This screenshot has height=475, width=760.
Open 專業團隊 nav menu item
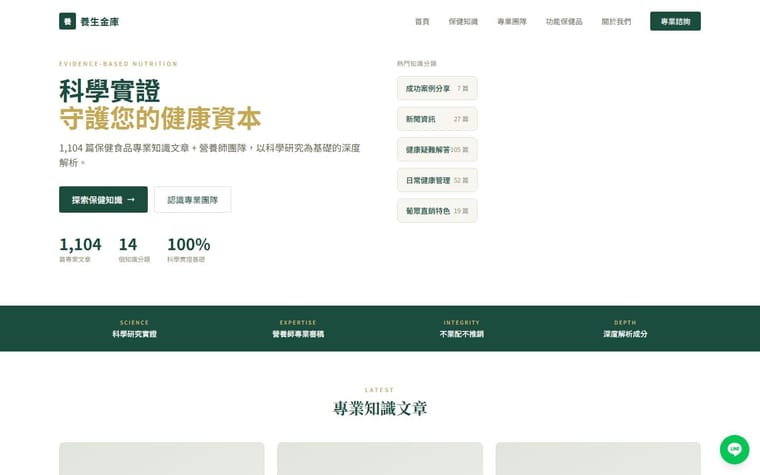point(512,21)
